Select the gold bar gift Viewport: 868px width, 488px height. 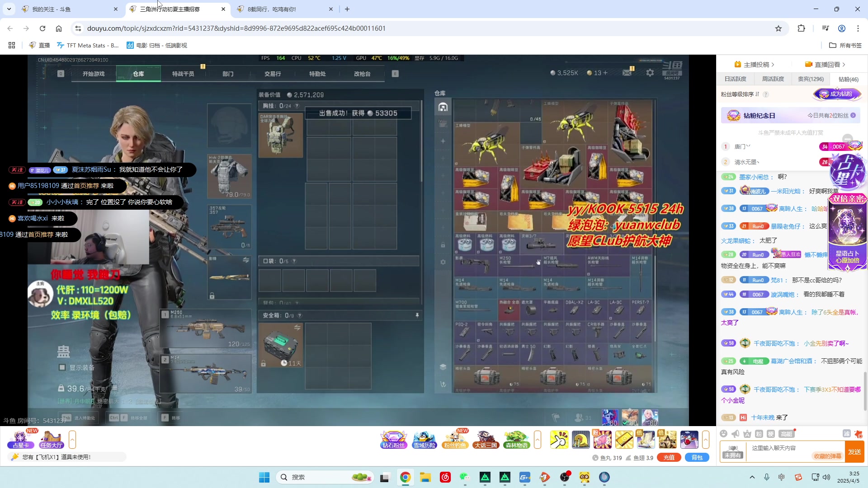pyautogui.click(x=624, y=440)
